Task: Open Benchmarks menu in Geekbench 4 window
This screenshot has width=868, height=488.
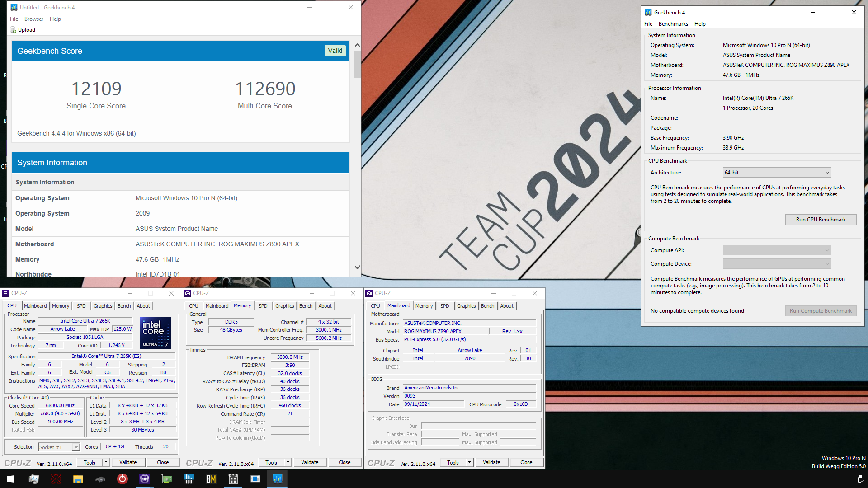Action: coord(673,24)
